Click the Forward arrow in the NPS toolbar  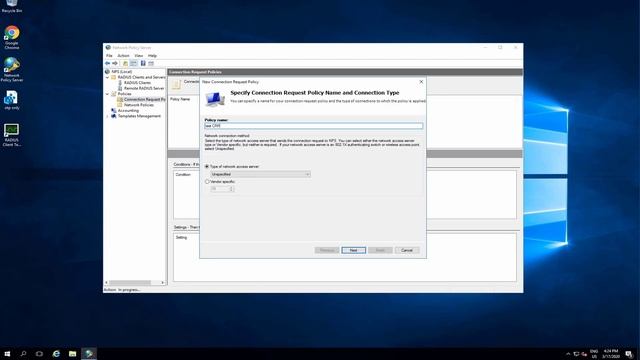point(115,63)
